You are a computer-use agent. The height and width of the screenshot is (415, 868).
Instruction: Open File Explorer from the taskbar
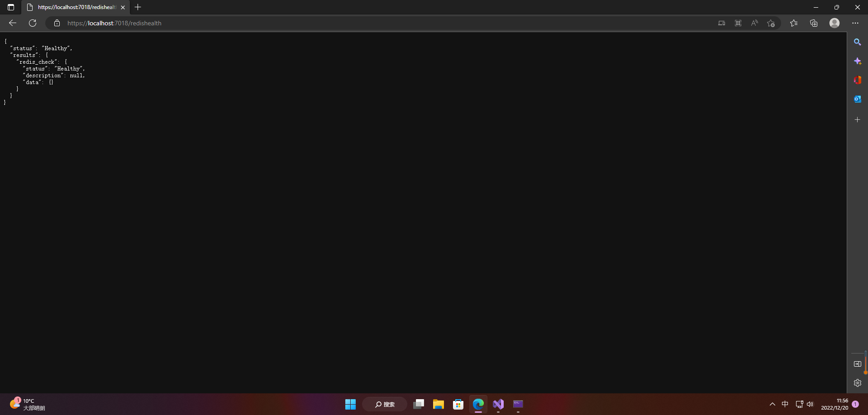439,404
